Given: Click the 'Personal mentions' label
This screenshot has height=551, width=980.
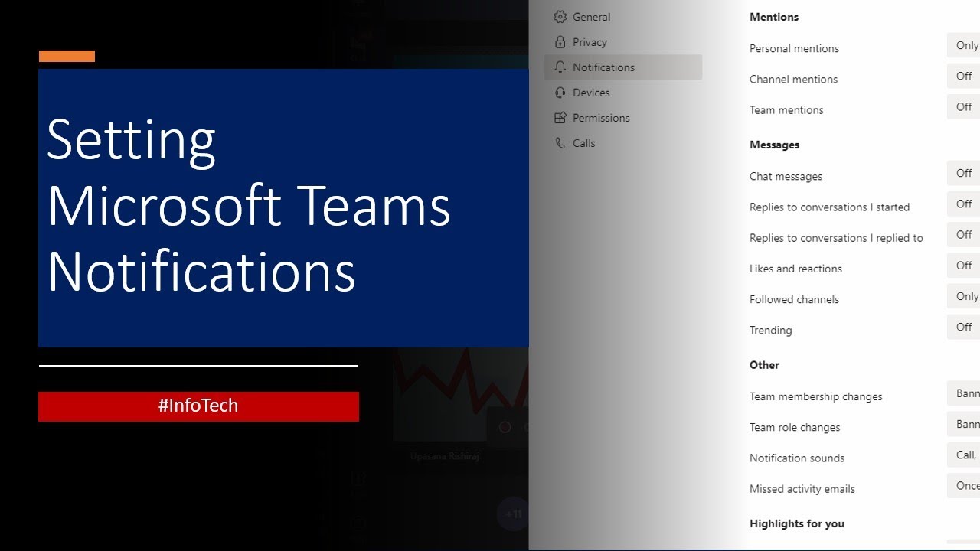Looking at the screenshot, I should (x=794, y=48).
